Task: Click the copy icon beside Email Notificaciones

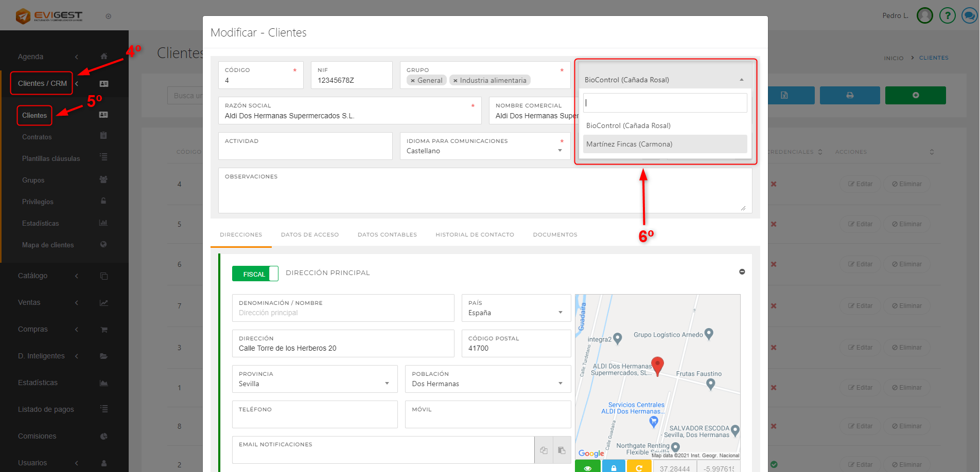Action: [544, 450]
